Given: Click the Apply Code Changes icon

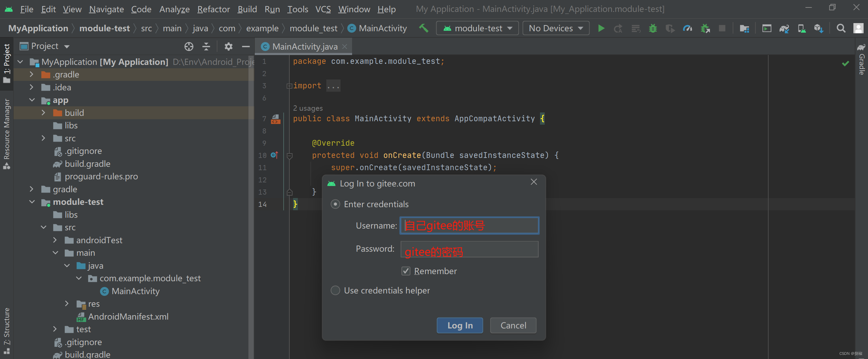Looking at the screenshot, I should tap(636, 28).
